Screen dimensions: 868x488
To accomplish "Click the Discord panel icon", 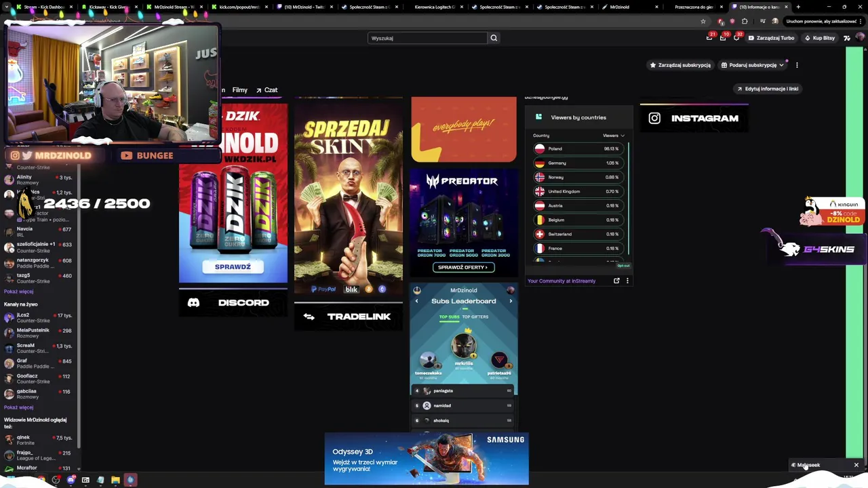I will coord(193,303).
